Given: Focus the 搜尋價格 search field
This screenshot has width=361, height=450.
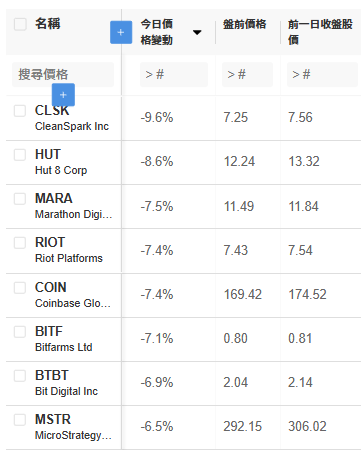Looking at the screenshot, I should pos(63,74).
